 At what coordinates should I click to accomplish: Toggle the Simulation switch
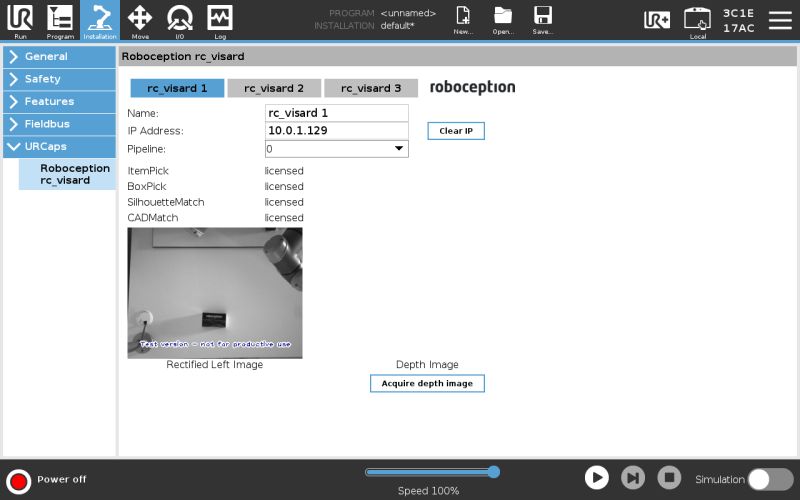[x=770, y=480]
